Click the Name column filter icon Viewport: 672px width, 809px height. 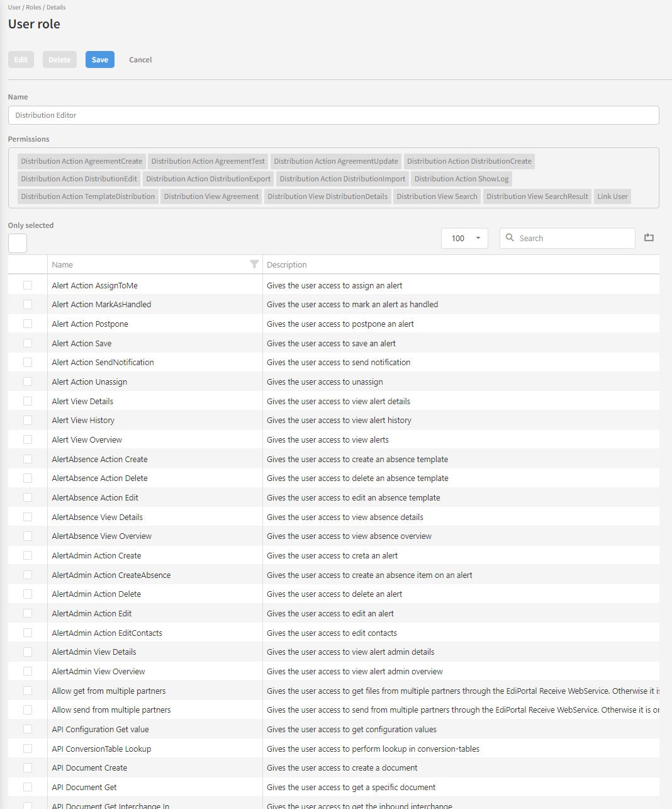pos(254,264)
